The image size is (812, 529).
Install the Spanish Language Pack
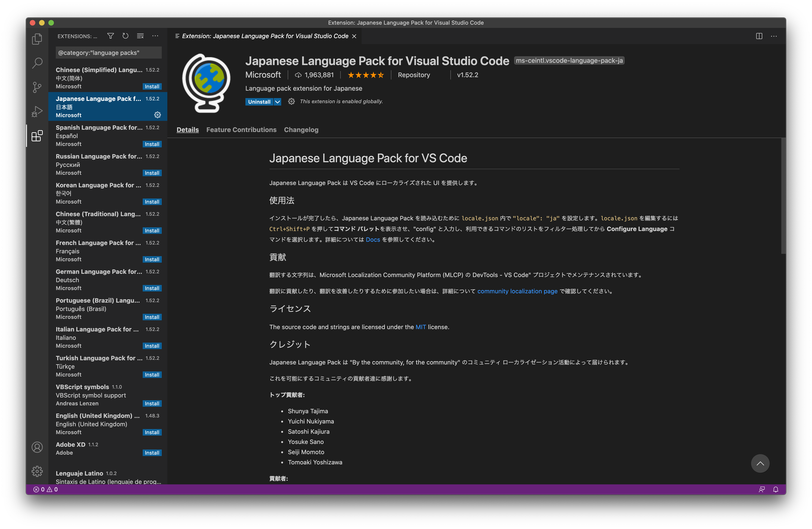152,144
